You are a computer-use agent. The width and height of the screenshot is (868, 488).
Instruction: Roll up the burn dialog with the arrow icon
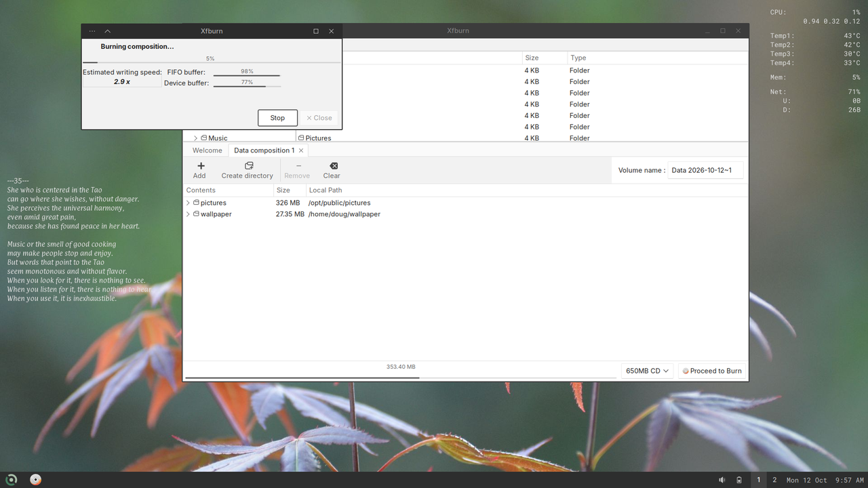pos(108,31)
